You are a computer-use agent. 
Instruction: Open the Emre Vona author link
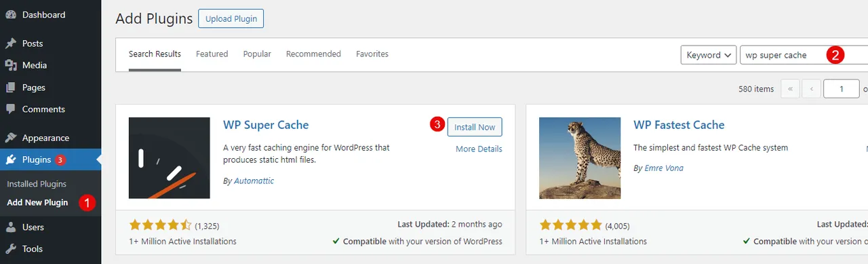coord(664,168)
